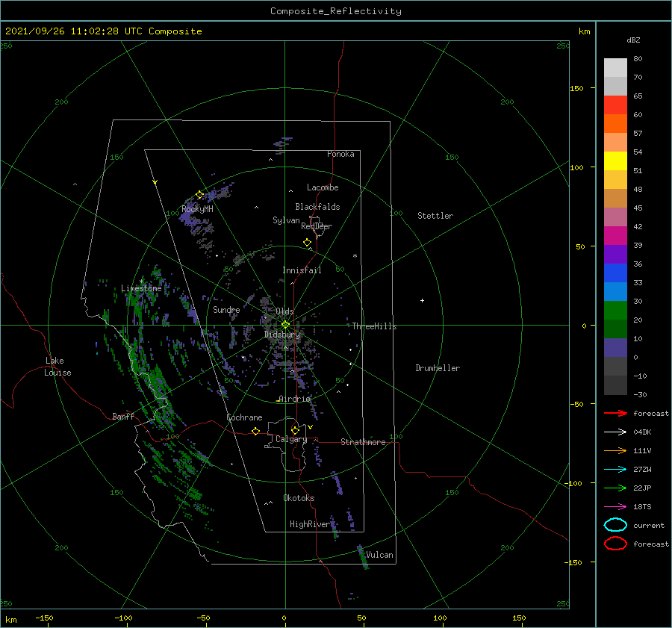The image size is (672, 628).
Task: Click white asterisk above Limestone label
Action: coord(141,282)
